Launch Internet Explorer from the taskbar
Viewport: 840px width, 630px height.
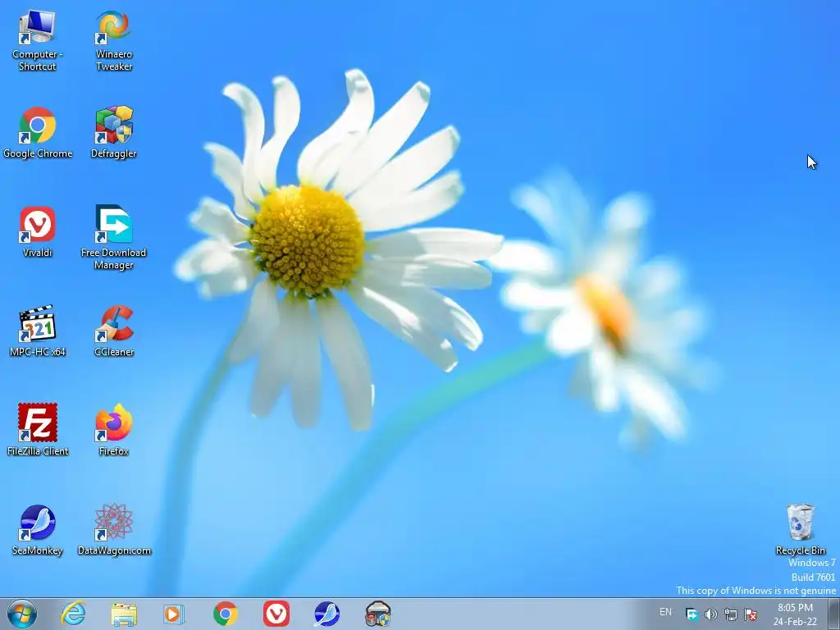pyautogui.click(x=73, y=614)
